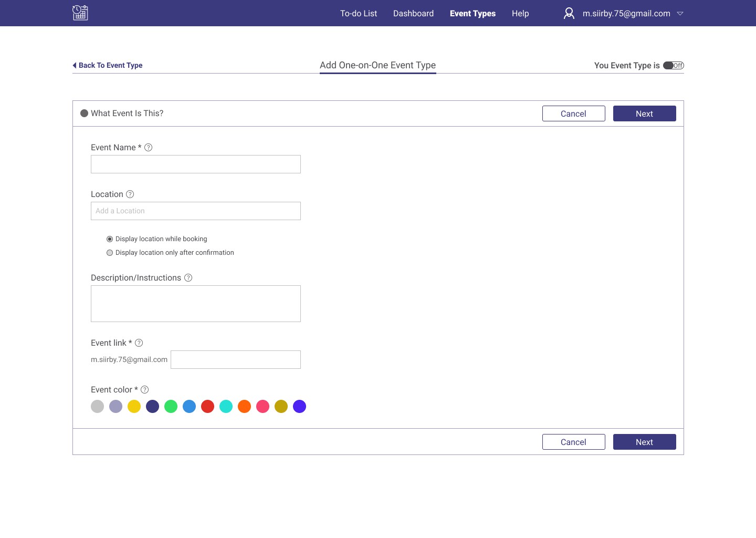This screenshot has height=538, width=756.
Task: Click the bottom Cancel button
Action: click(x=574, y=442)
